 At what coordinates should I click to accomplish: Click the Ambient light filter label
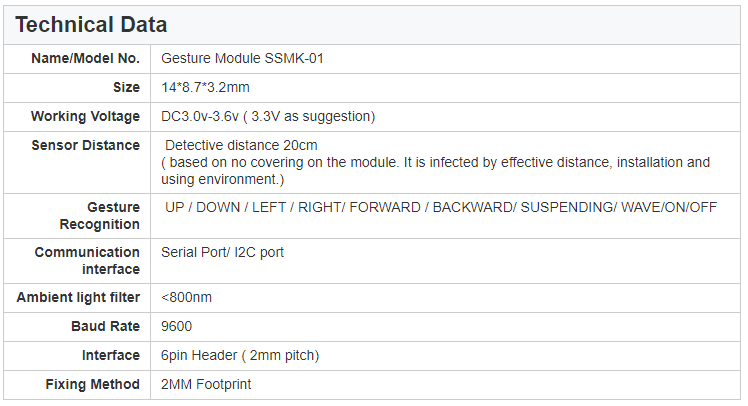click(x=78, y=298)
